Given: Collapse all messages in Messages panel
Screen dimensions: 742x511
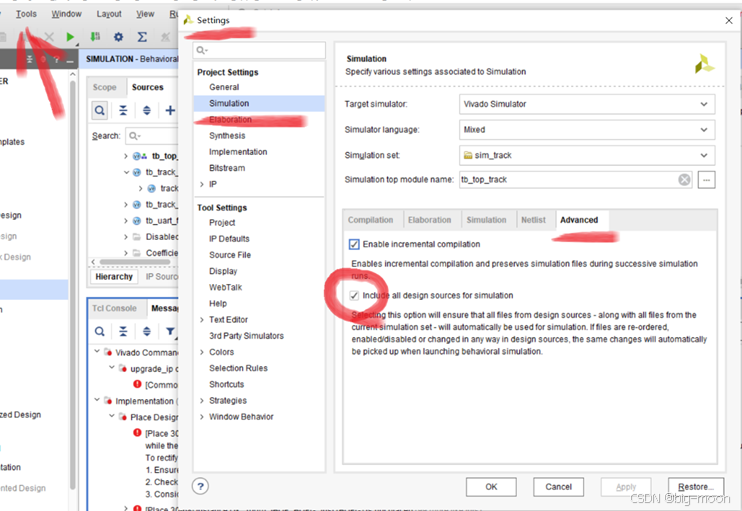Looking at the screenshot, I should click(123, 331).
